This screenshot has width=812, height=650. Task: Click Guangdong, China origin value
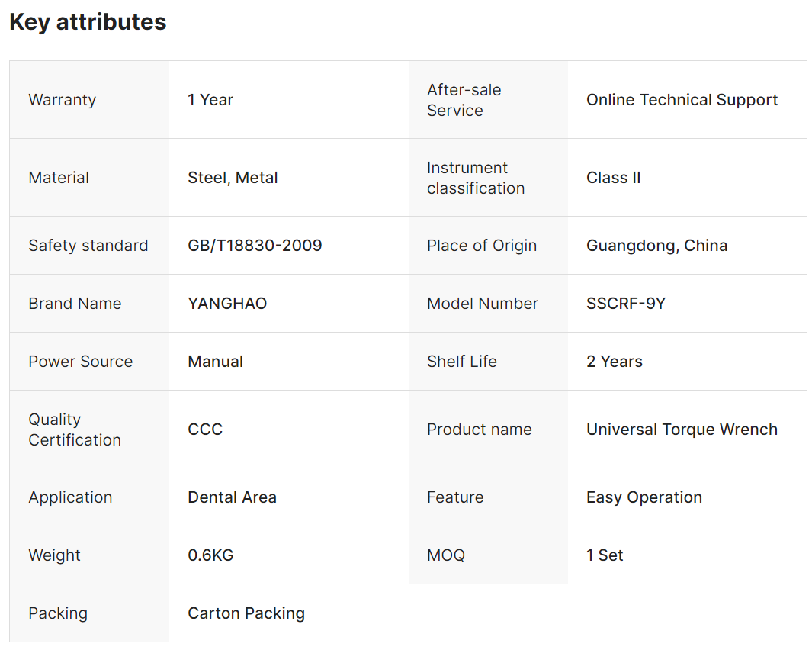656,246
